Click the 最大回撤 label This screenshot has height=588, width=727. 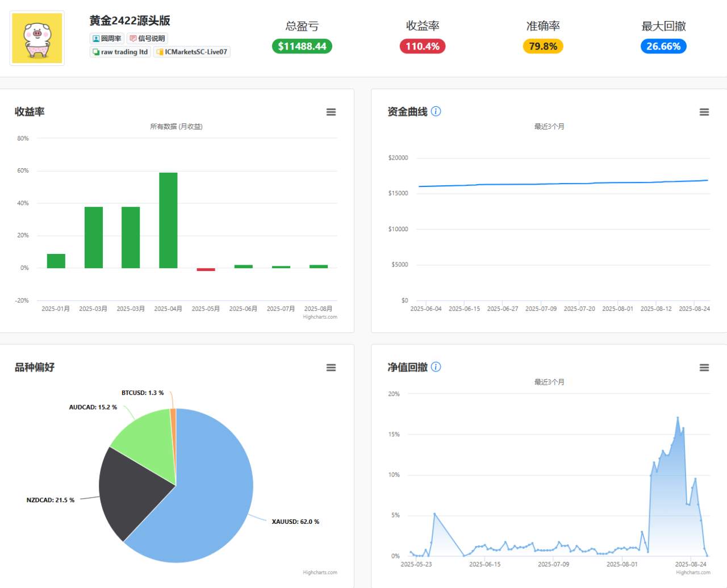pyautogui.click(x=663, y=26)
